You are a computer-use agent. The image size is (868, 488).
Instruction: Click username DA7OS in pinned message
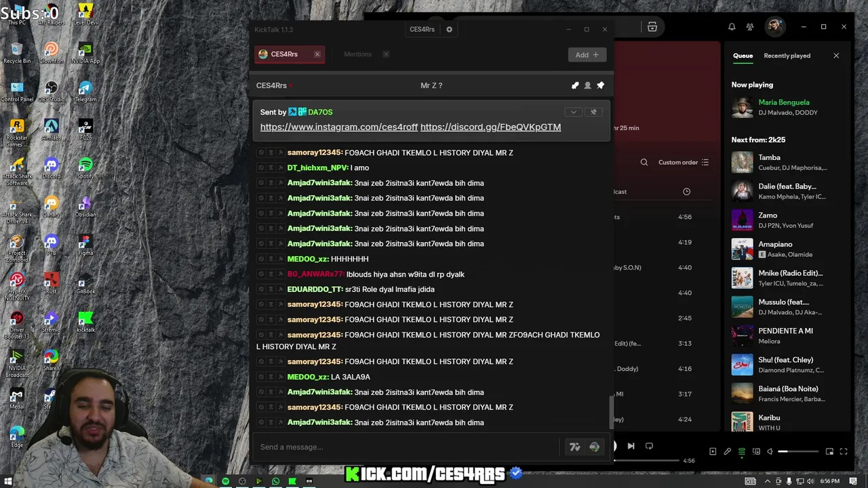tap(320, 112)
